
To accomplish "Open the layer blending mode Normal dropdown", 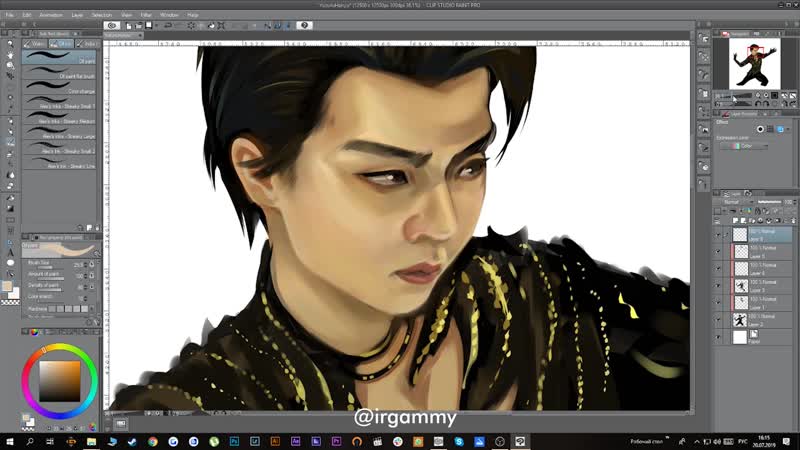I will pos(738,202).
